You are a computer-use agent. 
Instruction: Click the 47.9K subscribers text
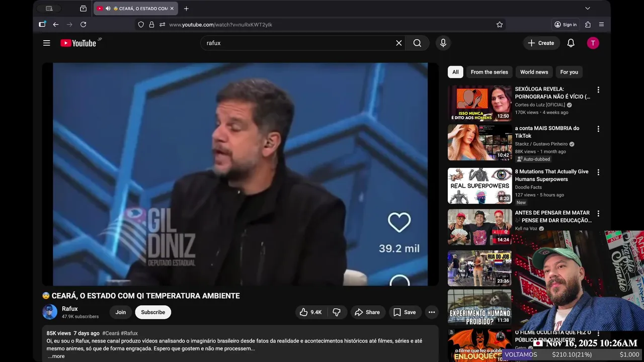point(80,317)
